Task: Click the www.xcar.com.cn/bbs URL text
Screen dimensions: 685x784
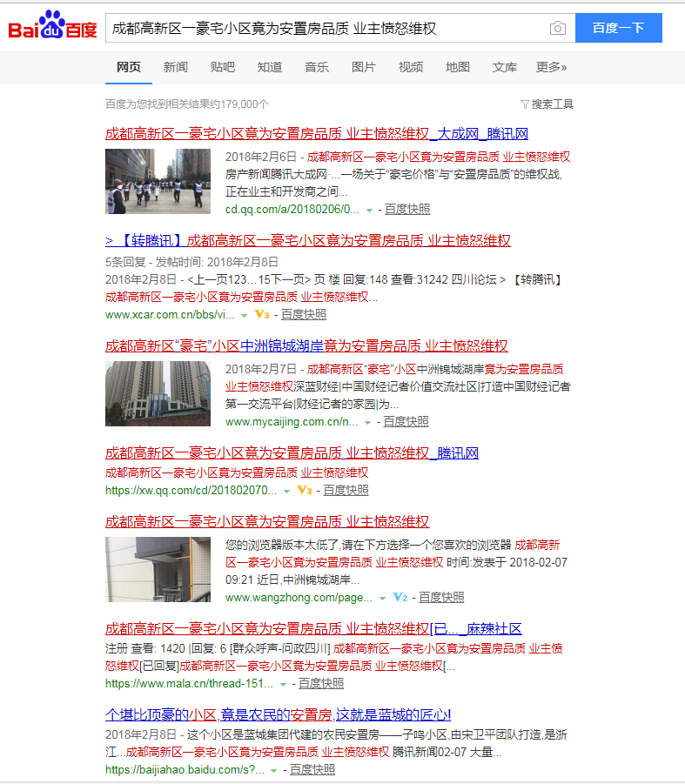Action: [170, 314]
